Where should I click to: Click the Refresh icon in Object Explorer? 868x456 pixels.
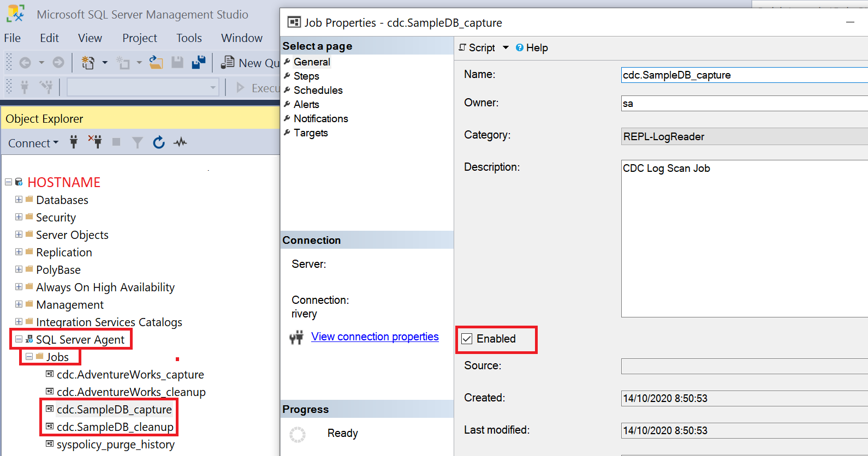pos(158,143)
